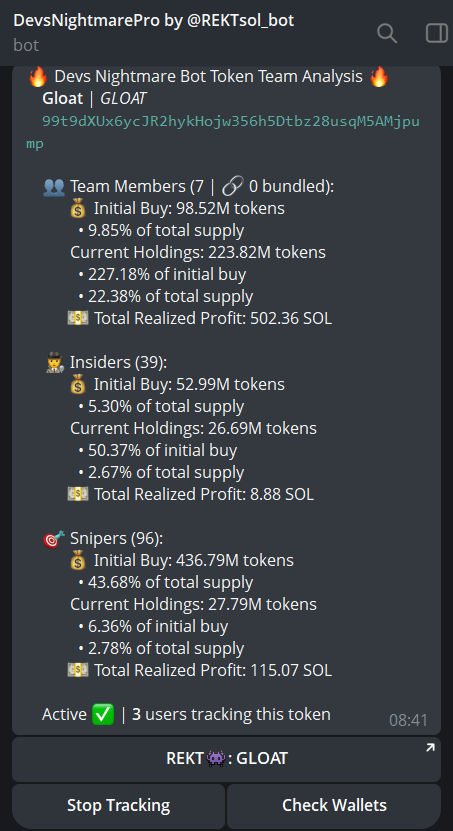The width and height of the screenshot is (453, 831).
Task: Click the fire emoji before Devs Nightmare title
Action: point(38,77)
